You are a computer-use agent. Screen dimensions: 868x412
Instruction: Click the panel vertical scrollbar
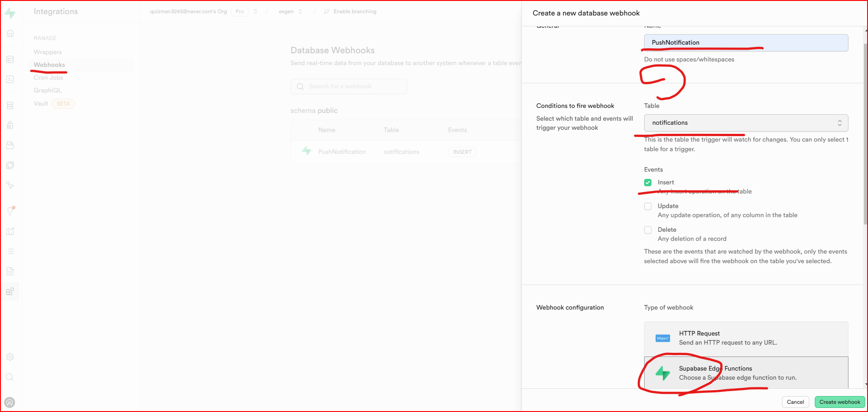(865, 134)
